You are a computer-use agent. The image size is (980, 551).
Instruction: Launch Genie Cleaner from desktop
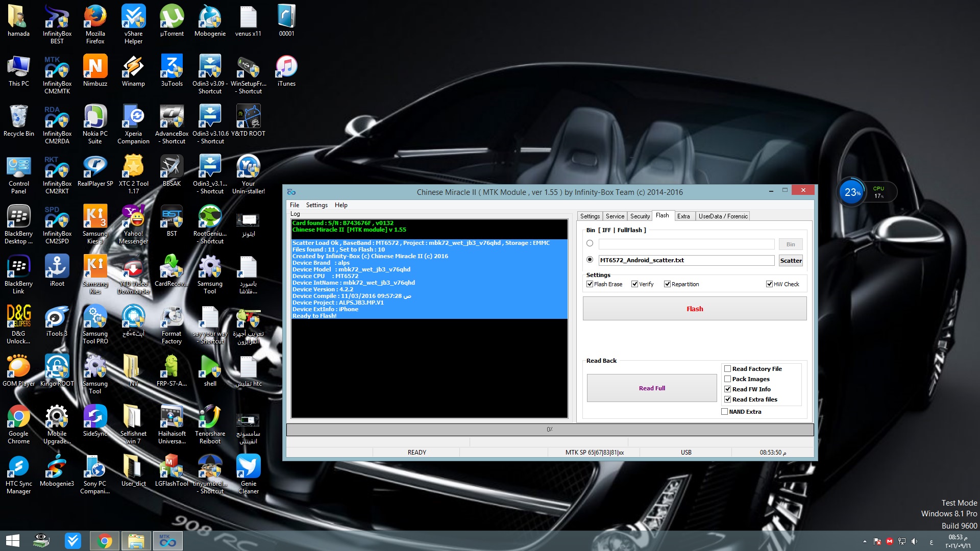pos(248,474)
